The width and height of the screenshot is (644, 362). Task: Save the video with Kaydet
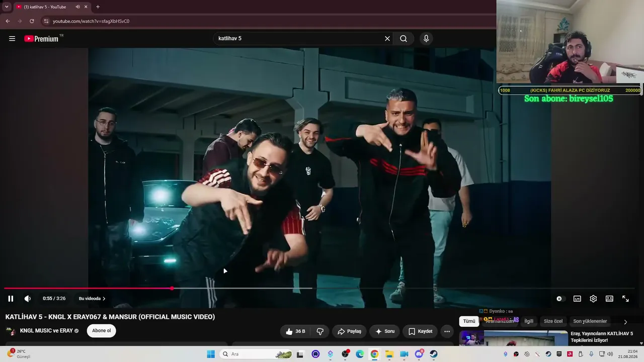tap(421, 331)
